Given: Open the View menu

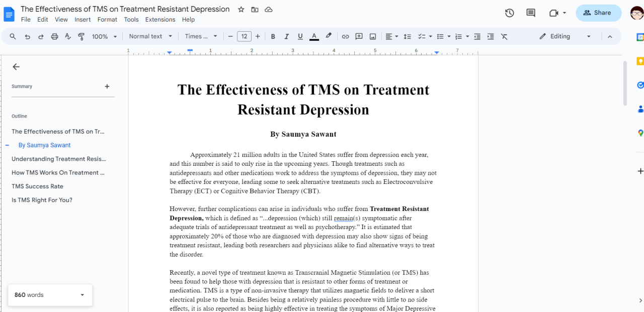Looking at the screenshot, I should pos(61,20).
